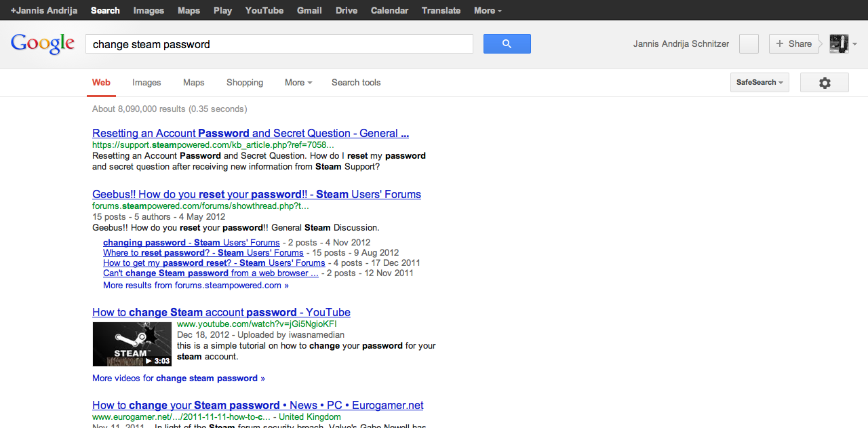Open Translate in top black bar

pos(441,10)
